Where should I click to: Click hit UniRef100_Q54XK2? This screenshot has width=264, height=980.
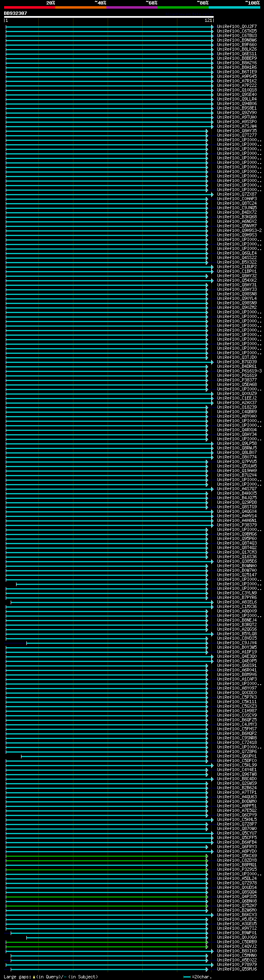pyautogui.click(x=237, y=280)
